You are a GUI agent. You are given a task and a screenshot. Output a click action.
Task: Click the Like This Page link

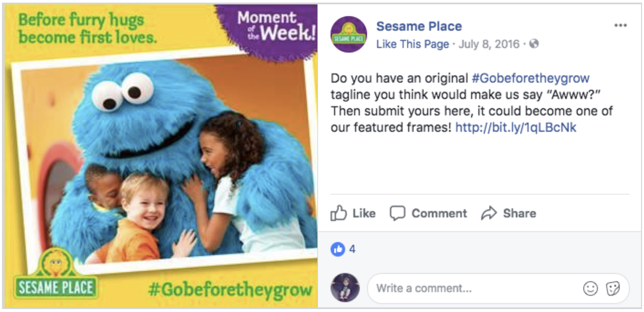tap(412, 44)
